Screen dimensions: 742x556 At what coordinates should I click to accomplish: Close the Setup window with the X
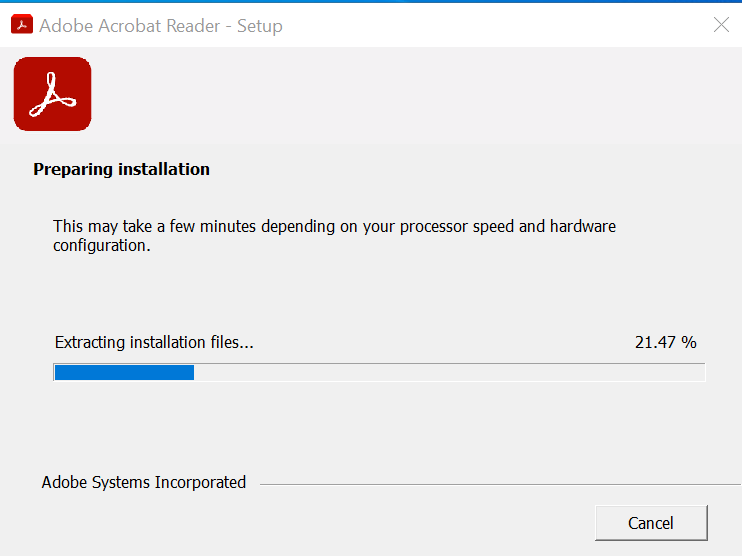click(x=720, y=25)
